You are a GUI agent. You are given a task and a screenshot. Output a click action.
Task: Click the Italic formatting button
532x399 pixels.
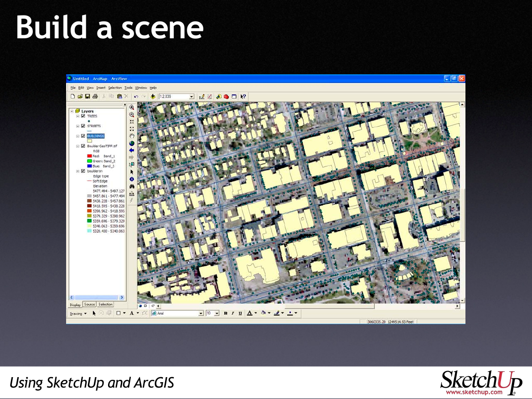(x=233, y=313)
